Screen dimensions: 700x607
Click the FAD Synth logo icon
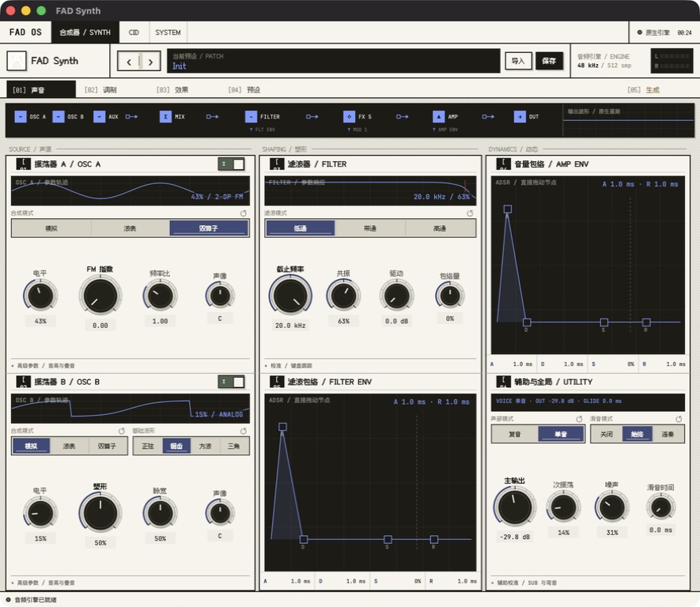point(17,61)
